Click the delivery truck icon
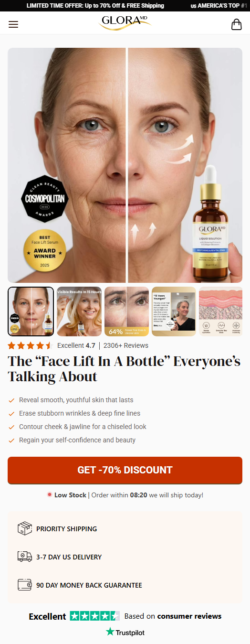Image resolution: width=250 pixels, height=644 pixels. (x=25, y=557)
